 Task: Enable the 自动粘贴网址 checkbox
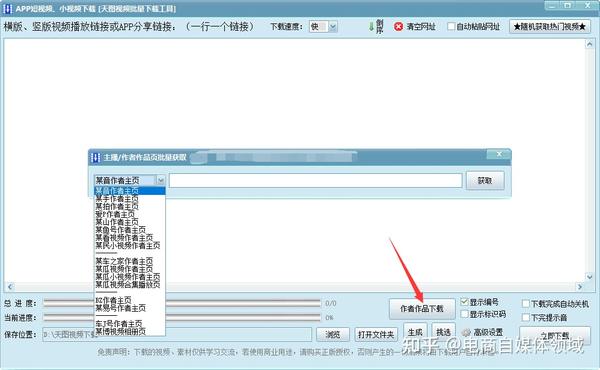coord(452,26)
